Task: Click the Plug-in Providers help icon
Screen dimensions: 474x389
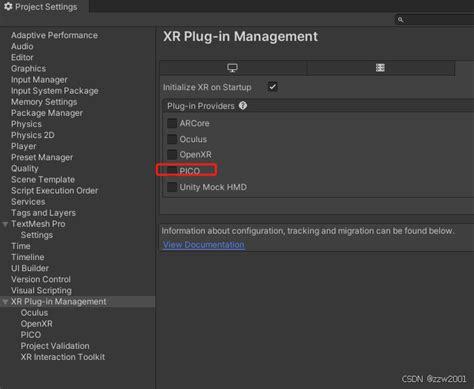Action: [243, 106]
